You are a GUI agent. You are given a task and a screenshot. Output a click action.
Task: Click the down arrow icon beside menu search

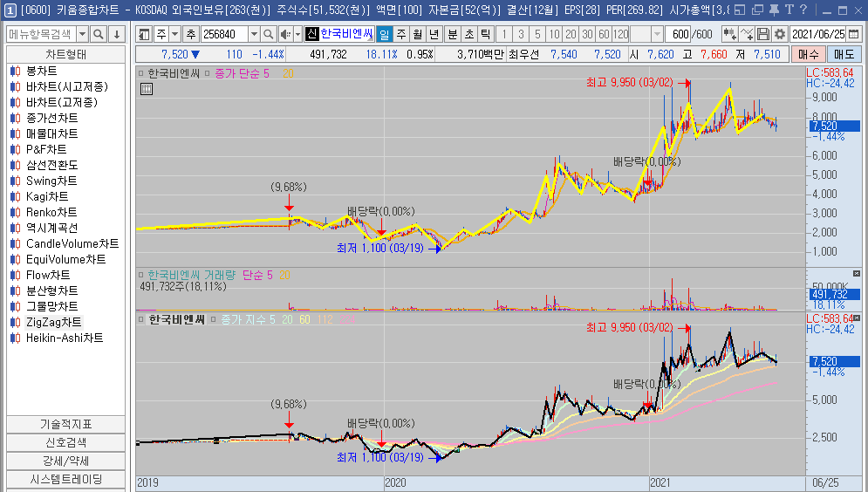(117, 34)
